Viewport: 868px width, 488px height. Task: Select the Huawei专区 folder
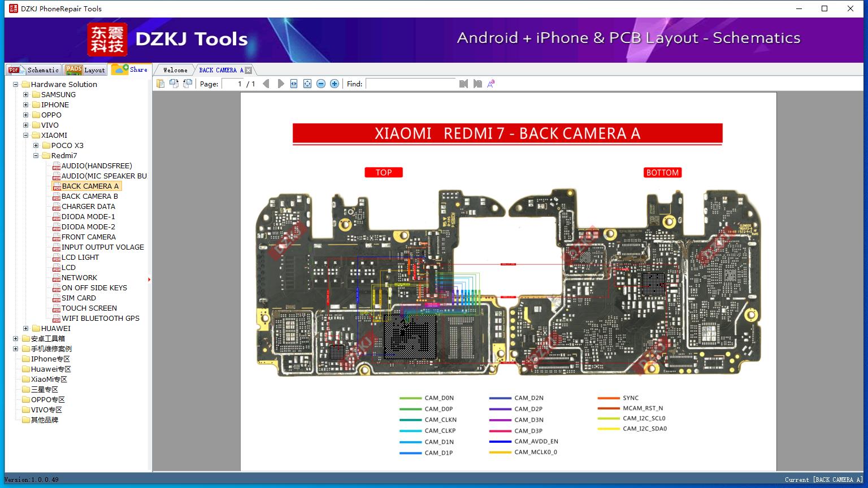click(x=51, y=369)
